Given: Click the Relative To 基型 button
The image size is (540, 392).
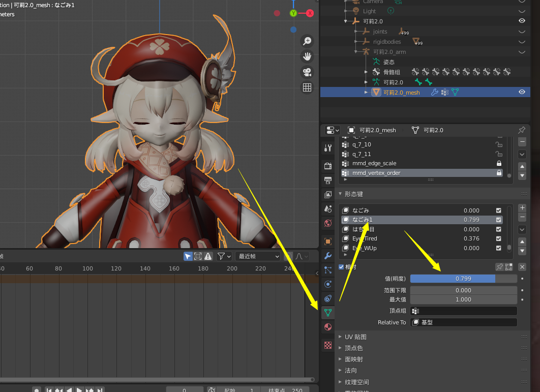Looking at the screenshot, I should click(x=464, y=322).
